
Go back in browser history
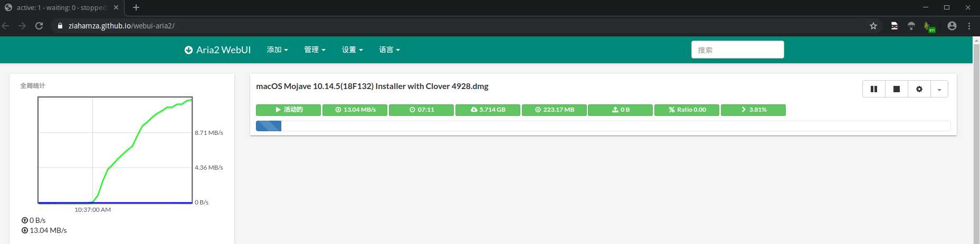click(6, 25)
